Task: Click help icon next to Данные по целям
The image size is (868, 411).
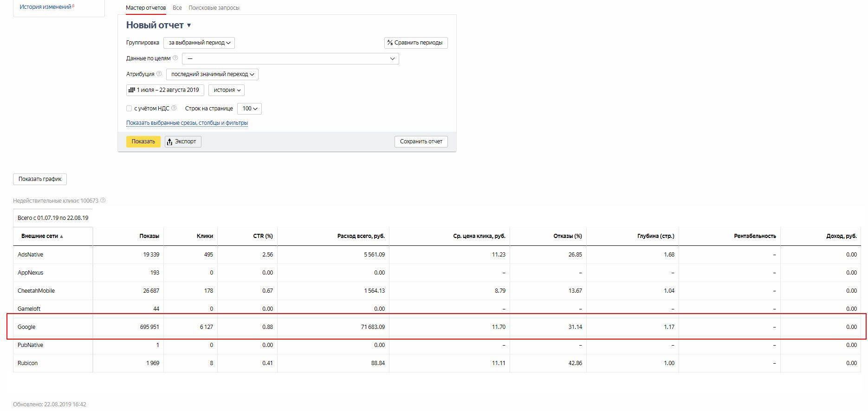Action: (x=175, y=58)
